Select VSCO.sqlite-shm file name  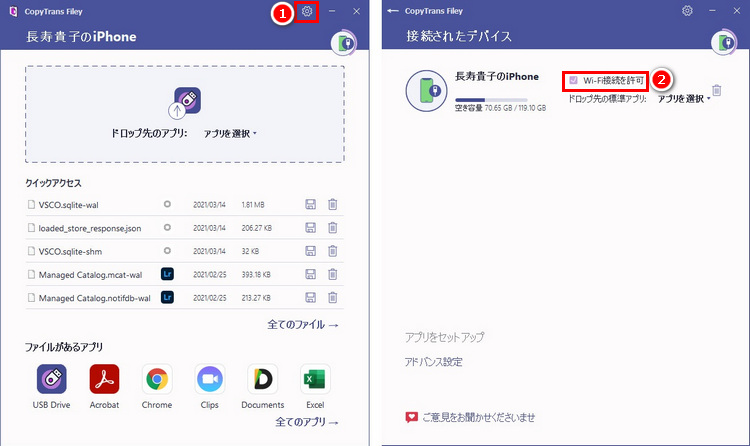click(x=70, y=251)
